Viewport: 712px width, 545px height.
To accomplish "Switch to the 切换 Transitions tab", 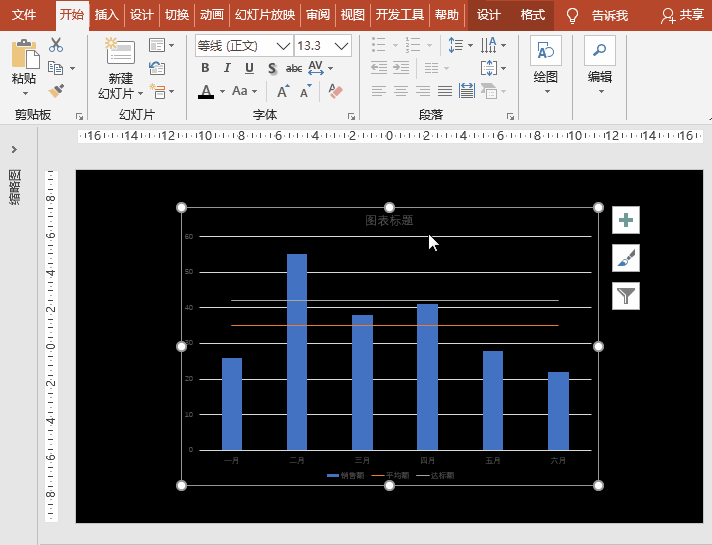I will 177,15.
